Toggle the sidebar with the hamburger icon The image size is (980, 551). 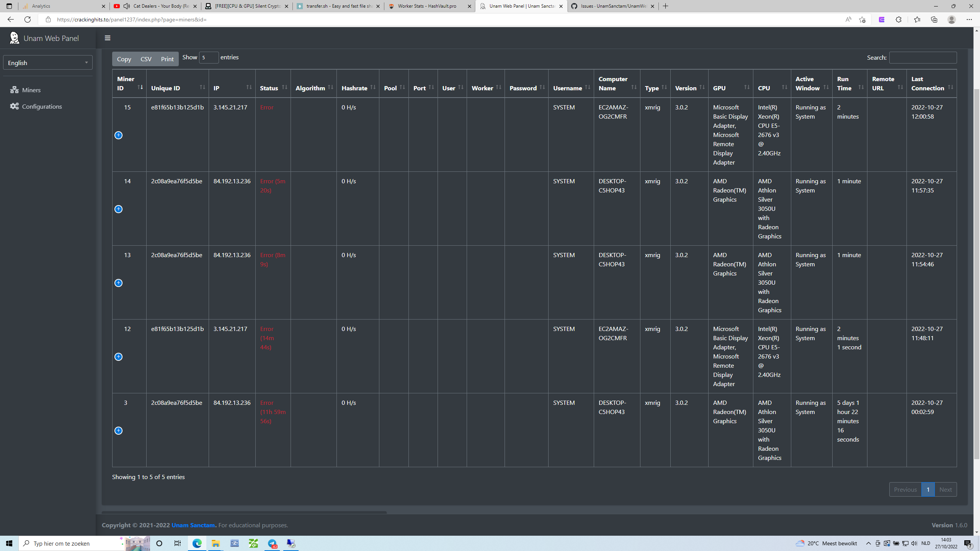click(x=108, y=38)
